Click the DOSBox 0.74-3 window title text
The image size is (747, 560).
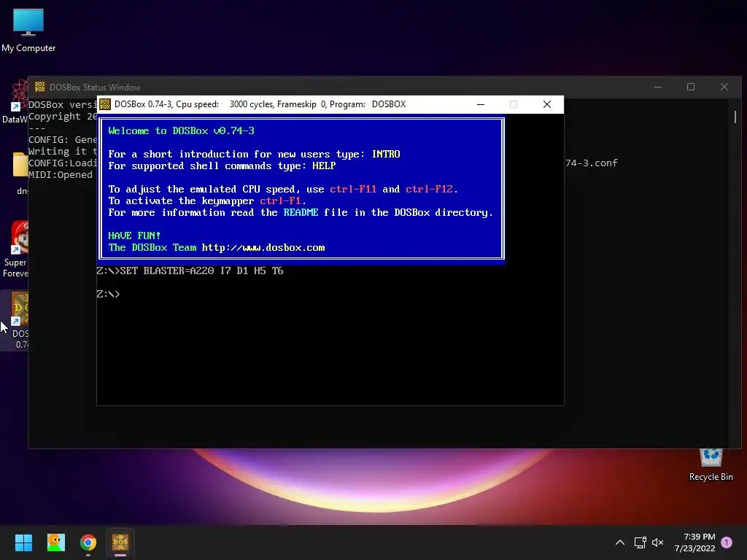260,104
